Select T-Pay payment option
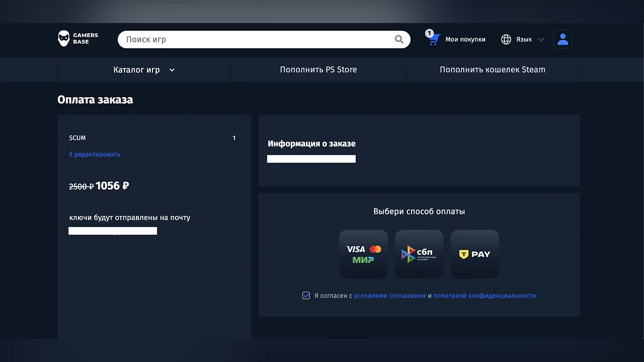644x362 pixels. (x=474, y=254)
